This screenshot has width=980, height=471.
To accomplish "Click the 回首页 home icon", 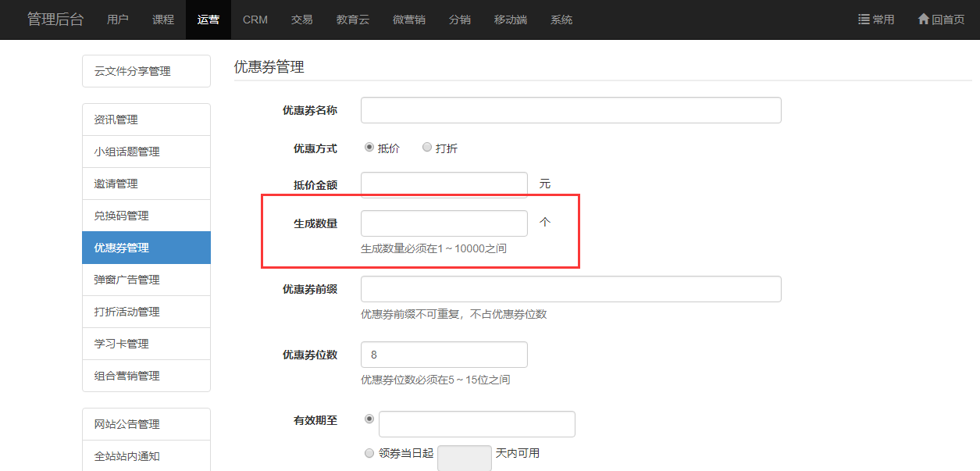I will pyautogui.click(x=924, y=20).
